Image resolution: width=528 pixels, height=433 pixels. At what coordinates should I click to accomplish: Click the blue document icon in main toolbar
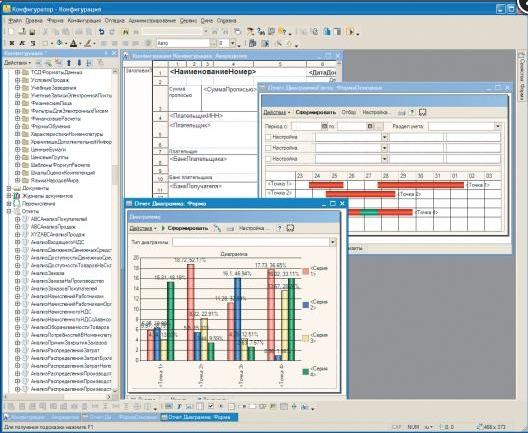[x=327, y=32]
